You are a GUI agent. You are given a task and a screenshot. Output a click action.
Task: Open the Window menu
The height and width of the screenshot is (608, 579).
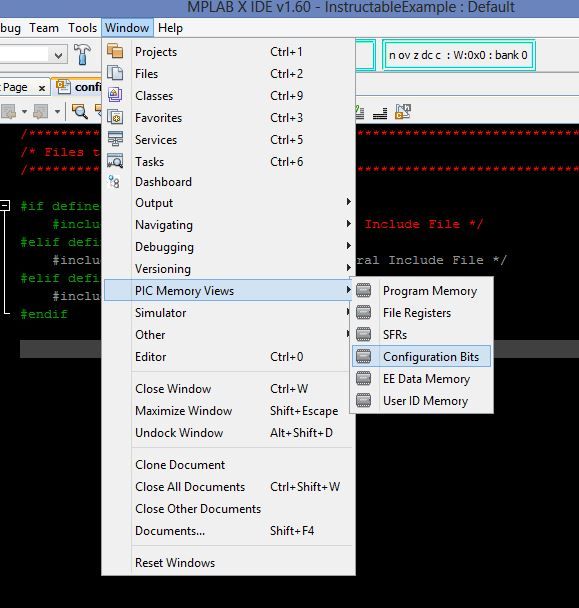coord(127,28)
